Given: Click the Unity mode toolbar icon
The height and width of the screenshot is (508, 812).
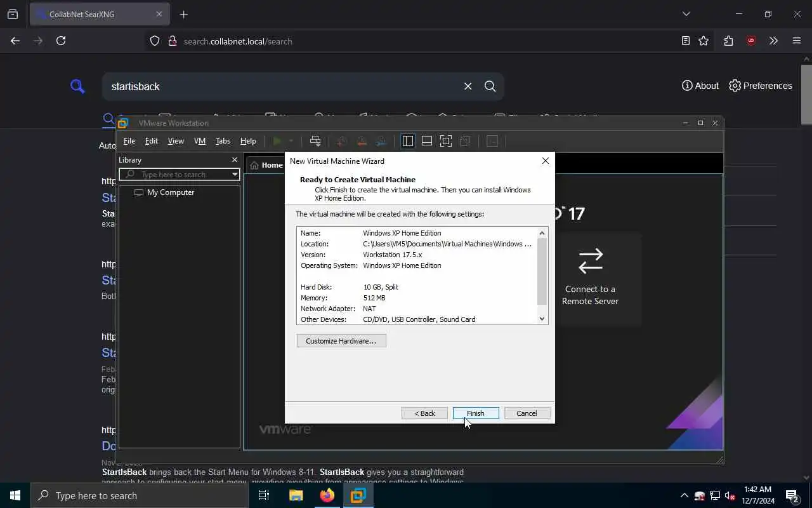Looking at the screenshot, I should pyautogui.click(x=465, y=141).
